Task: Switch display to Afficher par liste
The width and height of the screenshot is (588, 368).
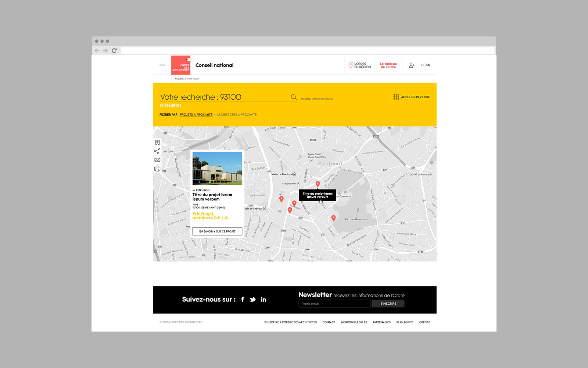Action: (412, 97)
